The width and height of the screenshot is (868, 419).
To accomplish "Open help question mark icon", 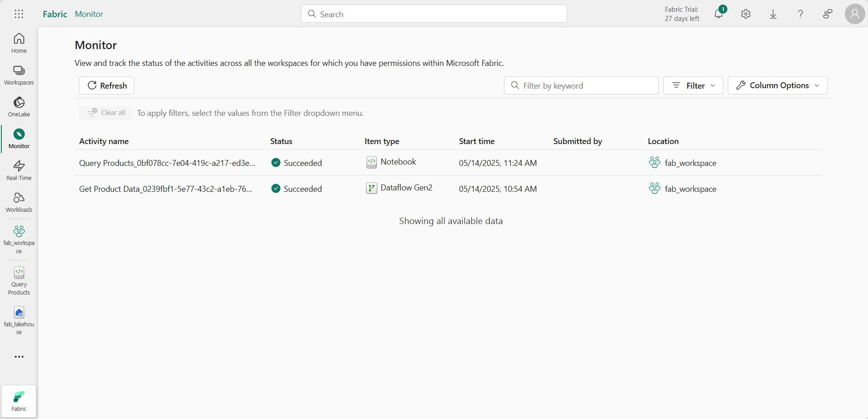I will [800, 14].
